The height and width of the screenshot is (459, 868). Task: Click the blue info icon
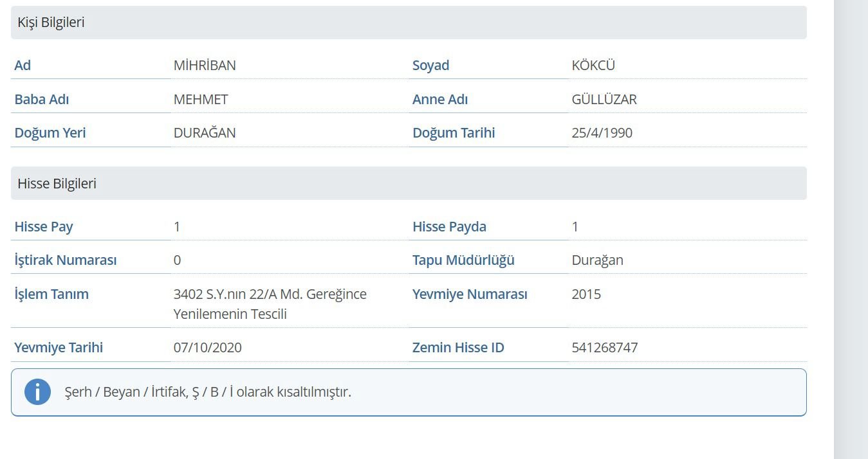click(x=37, y=392)
